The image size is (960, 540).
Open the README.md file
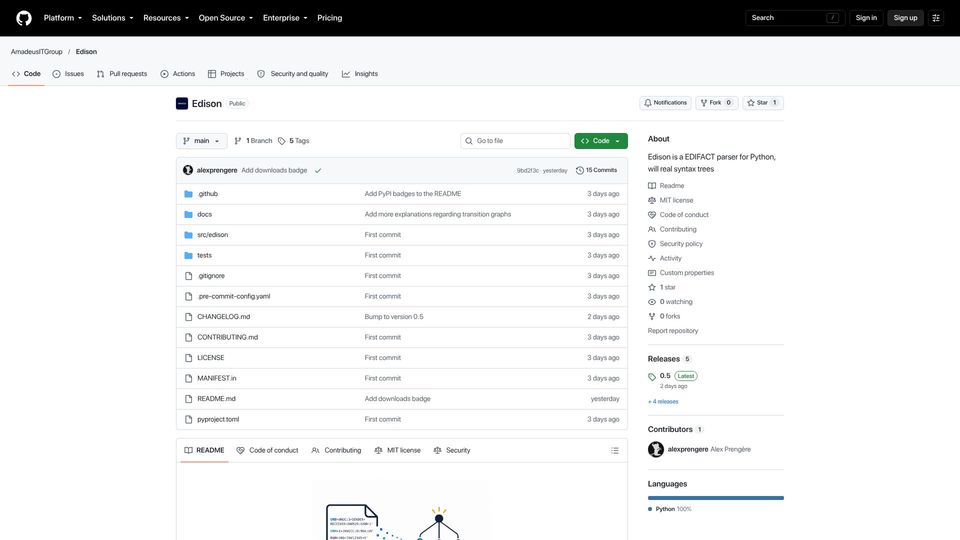[216, 399]
